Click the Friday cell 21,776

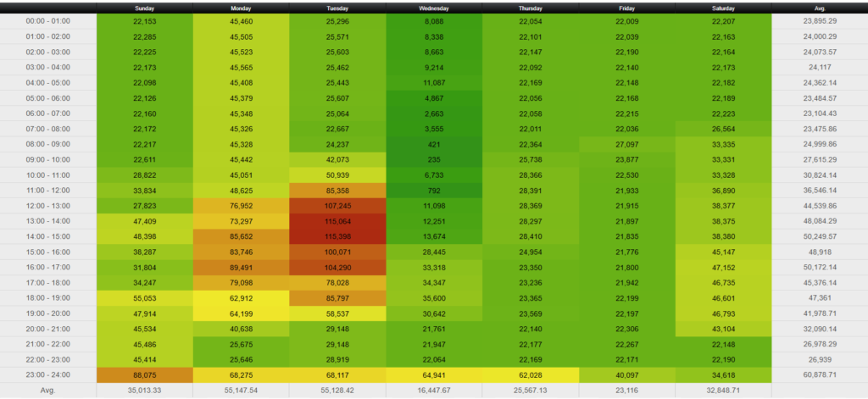point(626,252)
